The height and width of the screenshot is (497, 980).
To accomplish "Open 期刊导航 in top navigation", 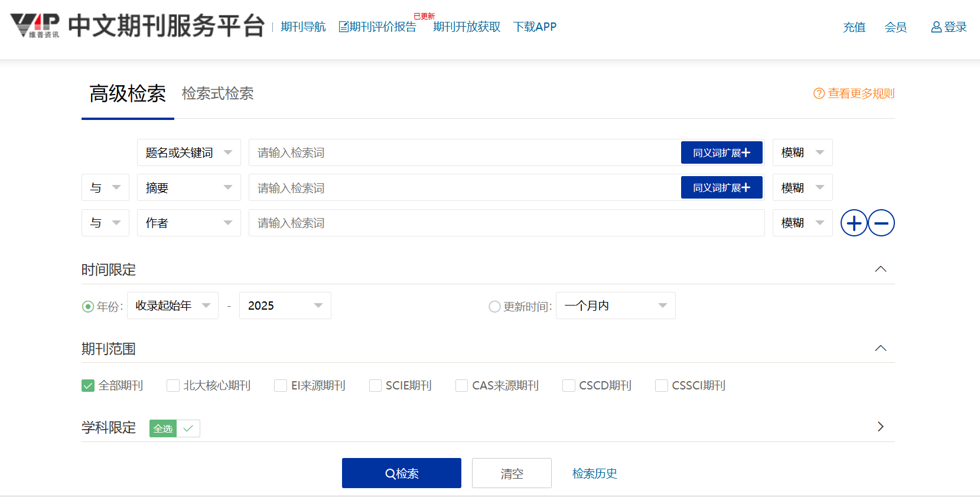I will [303, 27].
